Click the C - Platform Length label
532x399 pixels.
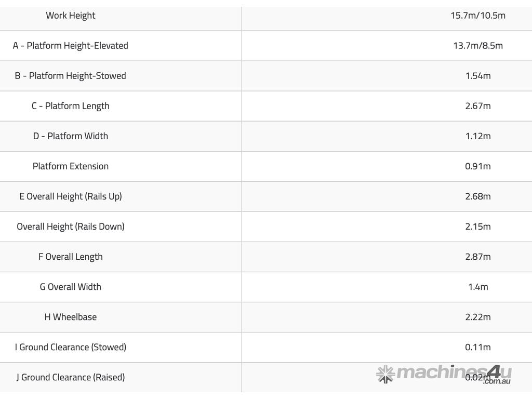click(x=71, y=105)
